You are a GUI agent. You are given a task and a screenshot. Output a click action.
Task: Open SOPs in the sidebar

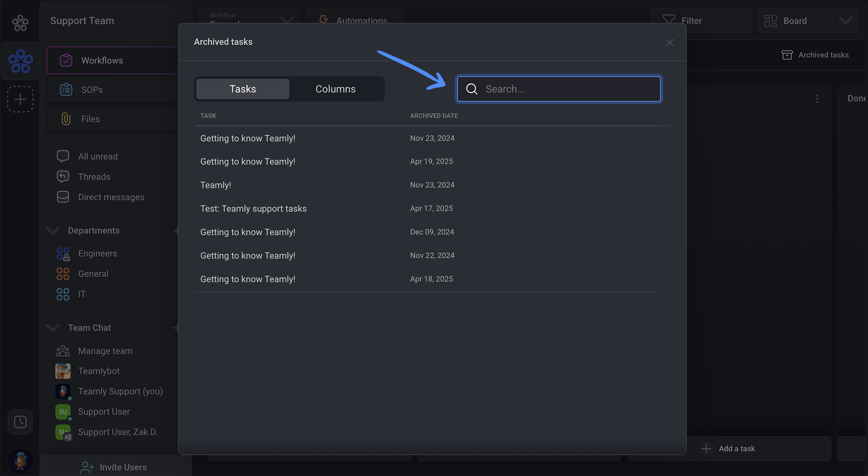click(113, 89)
